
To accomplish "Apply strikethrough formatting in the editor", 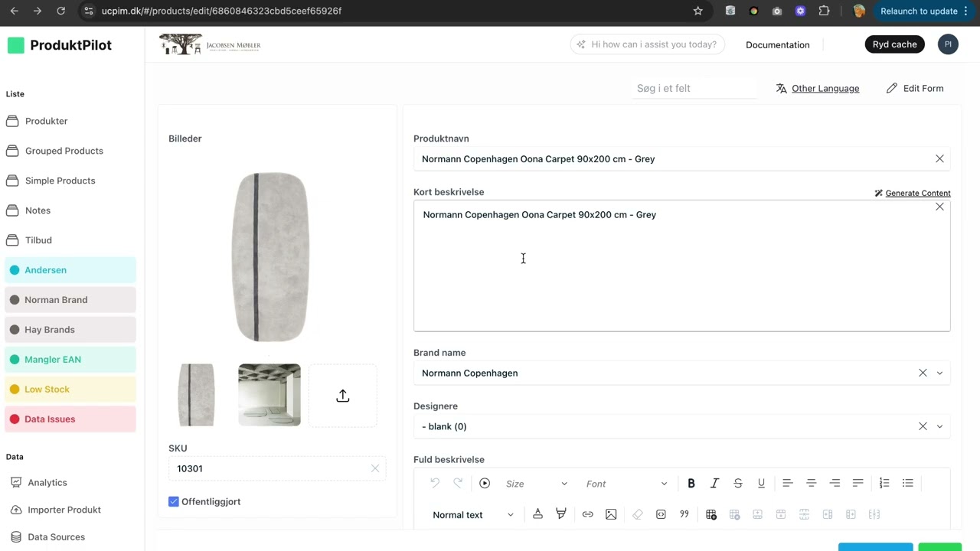I will [738, 484].
